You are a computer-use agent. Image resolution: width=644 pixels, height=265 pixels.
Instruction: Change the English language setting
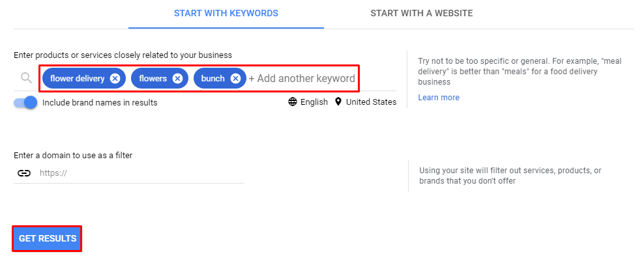314,102
